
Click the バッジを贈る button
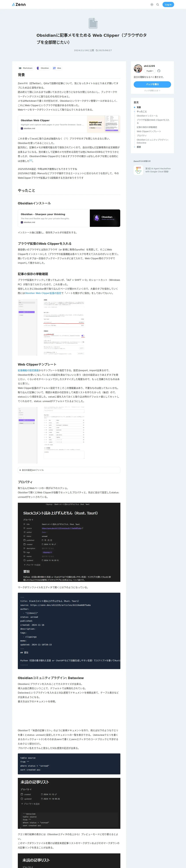152,84
